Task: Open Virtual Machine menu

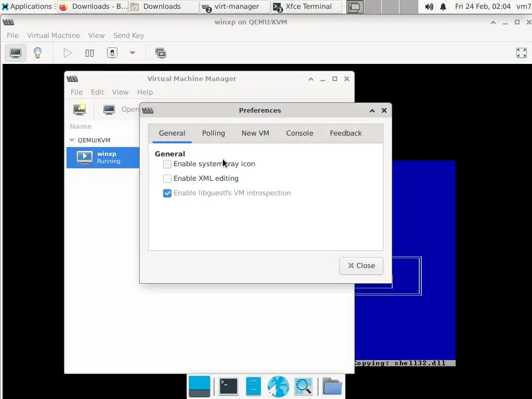Action: 54,35
